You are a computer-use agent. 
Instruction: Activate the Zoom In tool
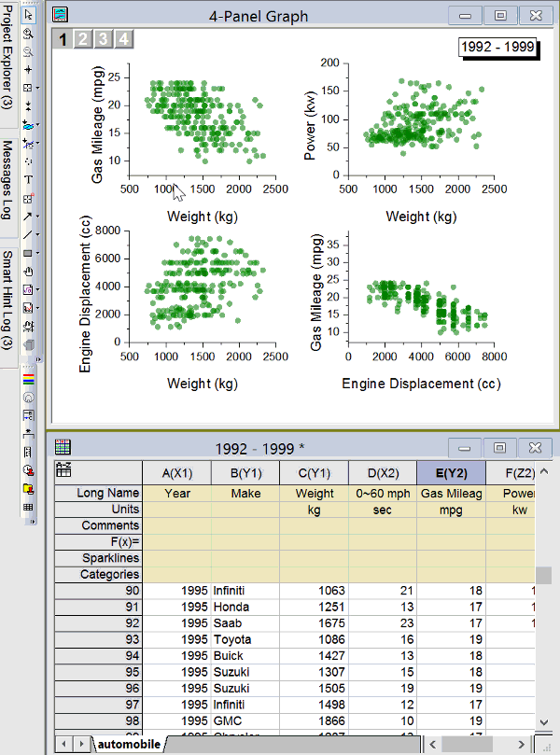click(x=28, y=33)
